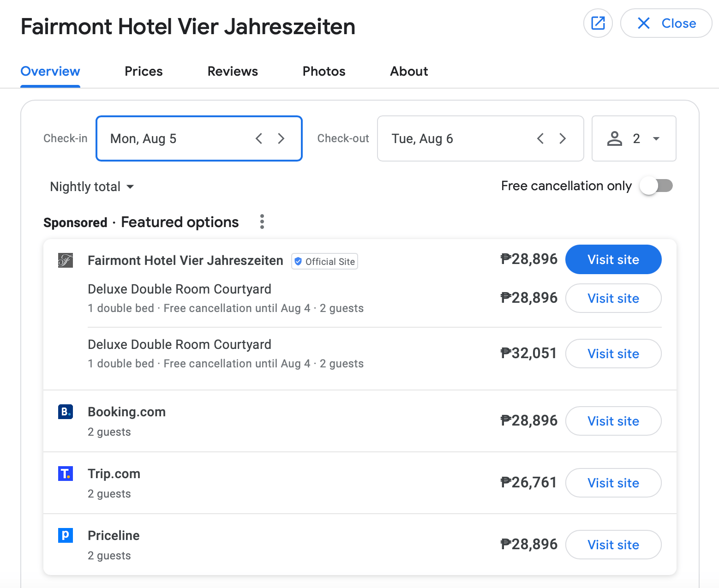Click the Sponsored label text

(x=75, y=222)
